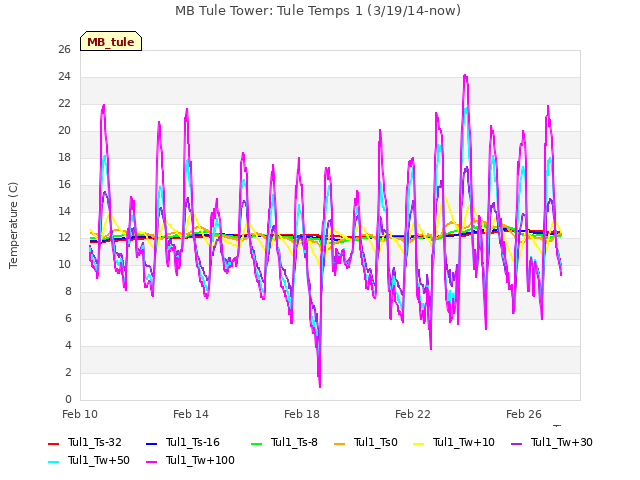Click the Feb 14 x-axis label
The image size is (640, 480).
click(191, 414)
